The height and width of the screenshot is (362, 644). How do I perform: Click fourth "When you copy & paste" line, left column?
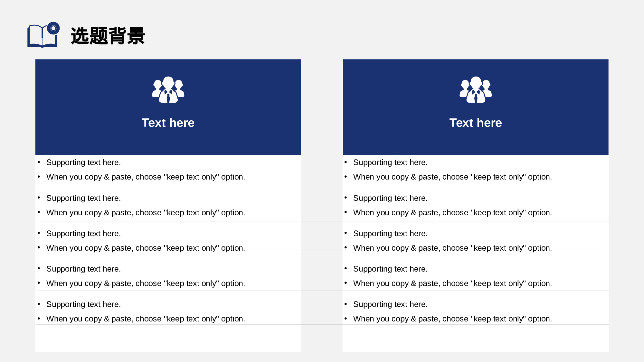[146, 283]
